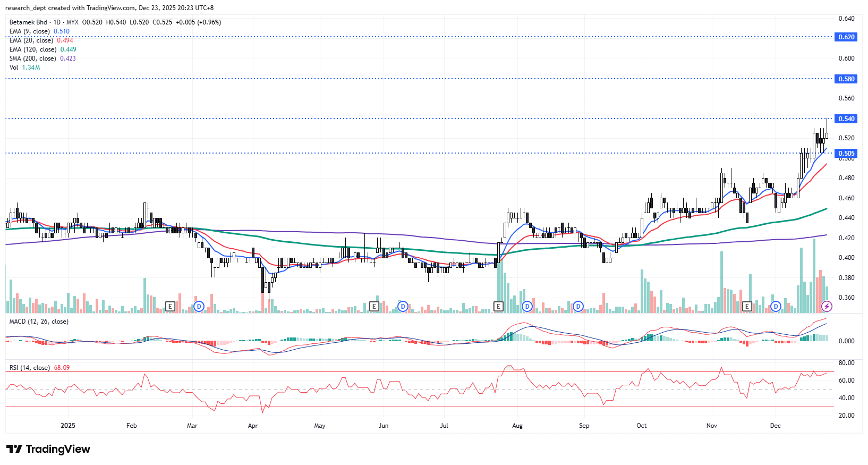The image size is (868, 465).
Task: Select the MACD (12, 26, close) pane label
Action: click(x=39, y=322)
